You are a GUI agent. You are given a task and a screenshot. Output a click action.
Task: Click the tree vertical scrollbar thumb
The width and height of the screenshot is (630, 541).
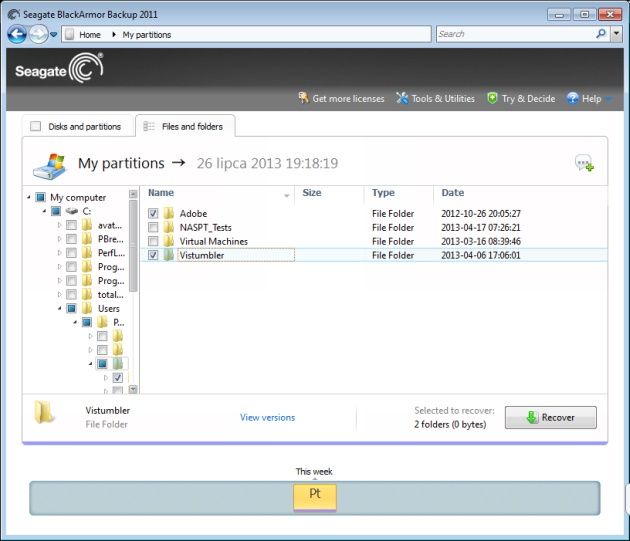[133, 246]
